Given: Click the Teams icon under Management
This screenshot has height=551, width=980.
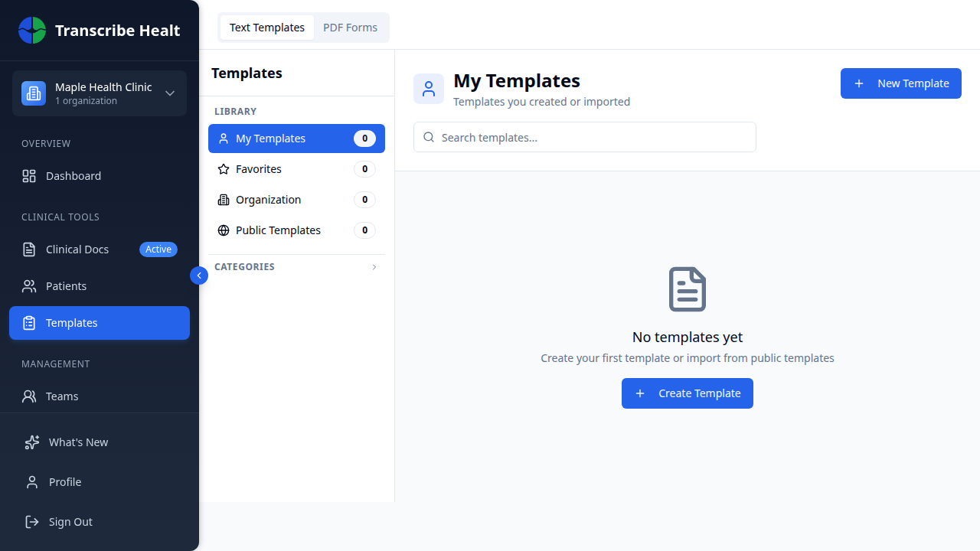Looking at the screenshot, I should click(x=28, y=396).
